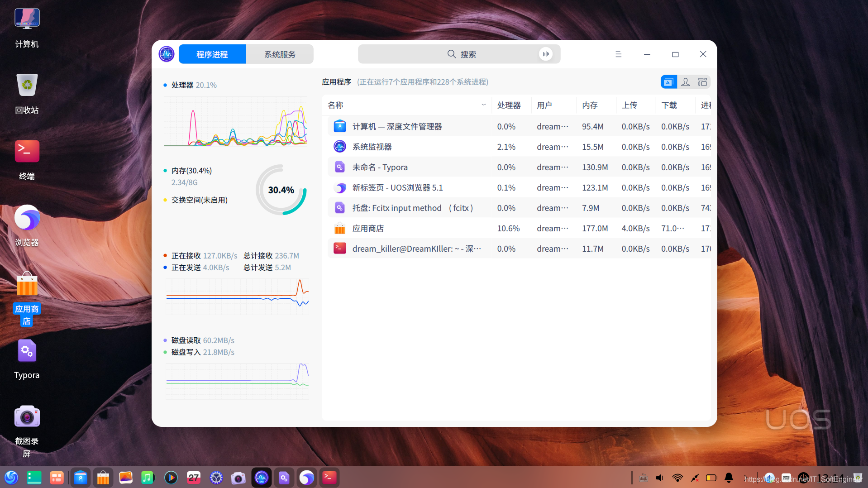Open 回收站 recycle bin desktop icon
Image resolution: width=868 pixels, height=488 pixels.
(x=27, y=94)
